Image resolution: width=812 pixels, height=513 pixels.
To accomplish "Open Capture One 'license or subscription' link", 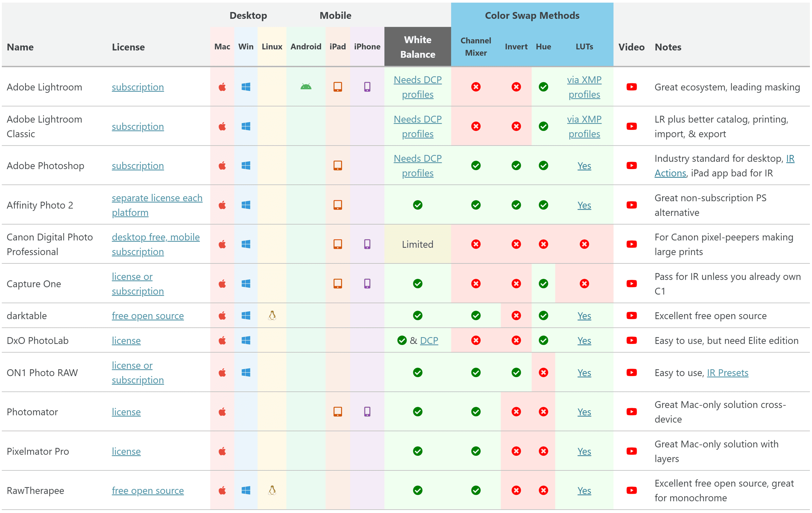I will tap(138, 284).
